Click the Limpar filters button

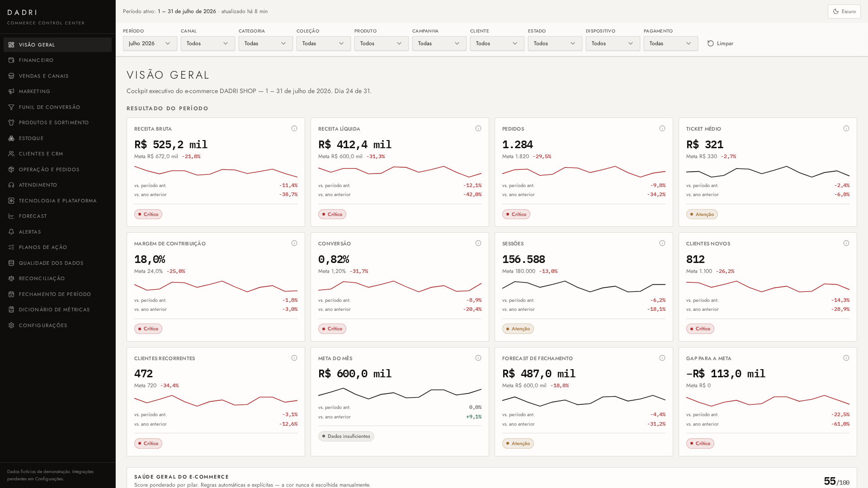(x=720, y=43)
